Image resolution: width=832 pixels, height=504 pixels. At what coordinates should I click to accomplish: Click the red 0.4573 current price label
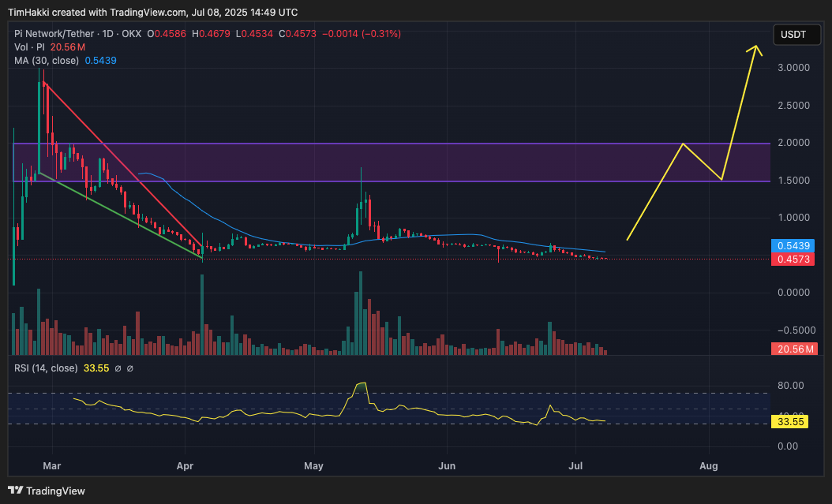793,259
